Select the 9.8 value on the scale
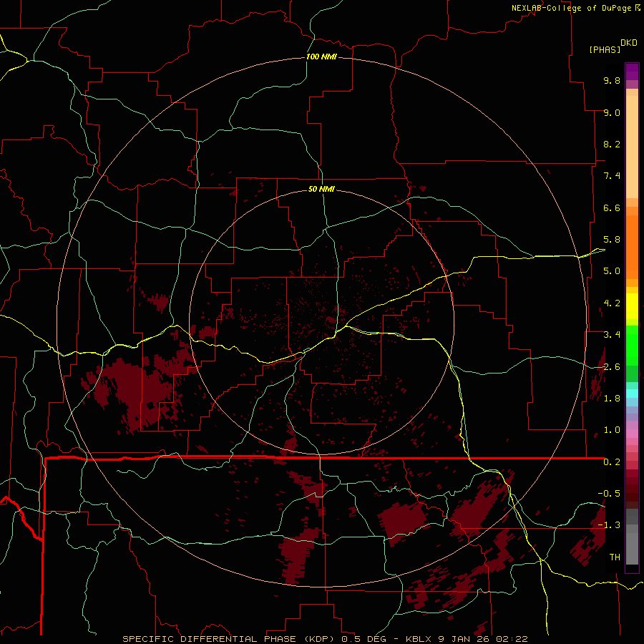The image size is (644, 644). click(612, 80)
